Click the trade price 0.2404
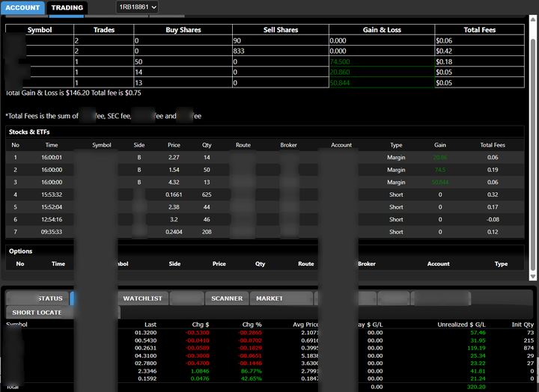Screen dimensions: 539x392 (174, 232)
